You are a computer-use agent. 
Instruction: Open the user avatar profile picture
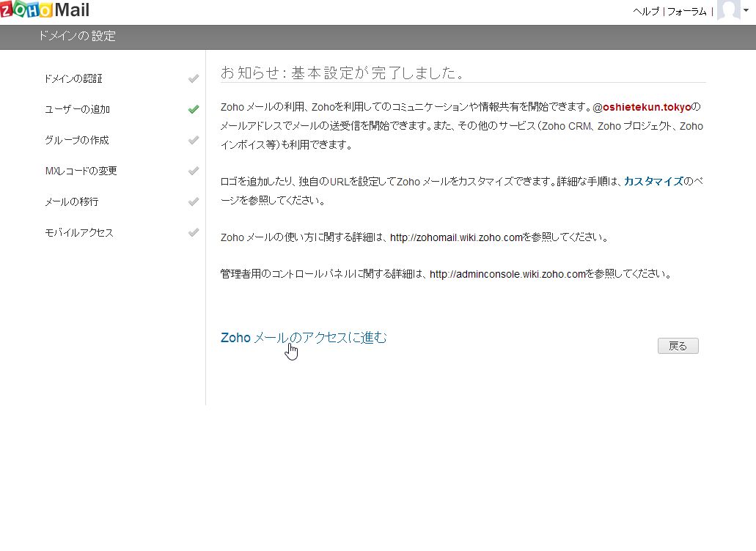pos(729,10)
